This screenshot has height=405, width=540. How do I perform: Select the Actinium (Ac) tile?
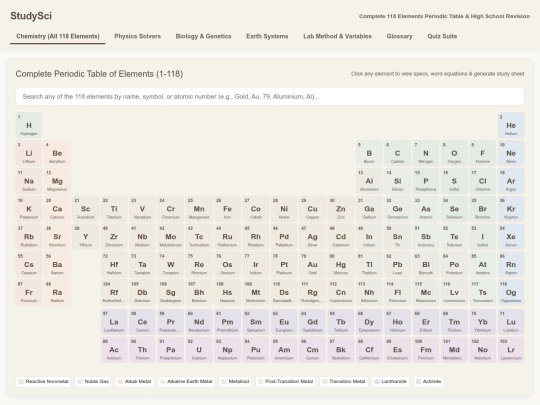114,350
